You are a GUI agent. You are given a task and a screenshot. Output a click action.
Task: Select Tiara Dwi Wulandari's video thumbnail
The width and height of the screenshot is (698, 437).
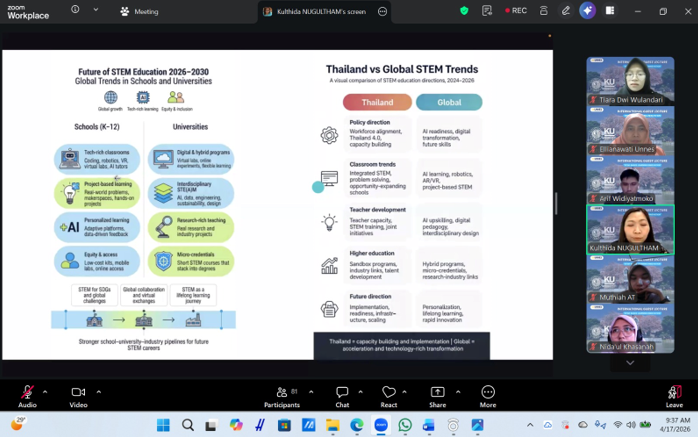(629, 80)
